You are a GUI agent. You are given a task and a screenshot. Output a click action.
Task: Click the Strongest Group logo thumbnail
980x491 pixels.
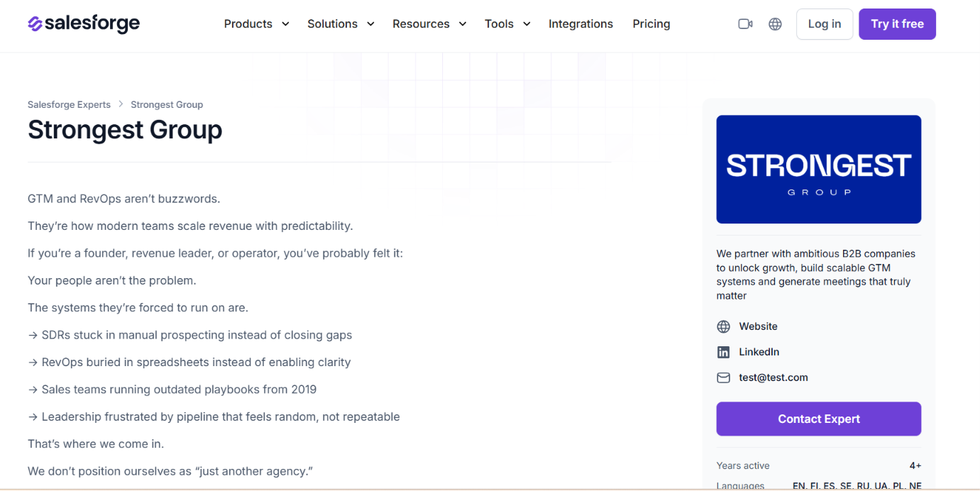click(819, 170)
